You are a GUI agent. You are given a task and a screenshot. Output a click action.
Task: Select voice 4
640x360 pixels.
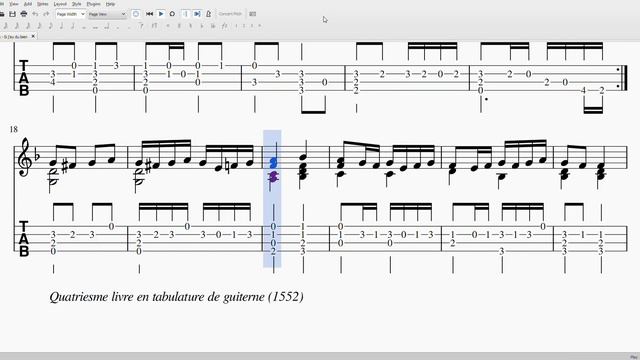pyautogui.click(x=259, y=26)
